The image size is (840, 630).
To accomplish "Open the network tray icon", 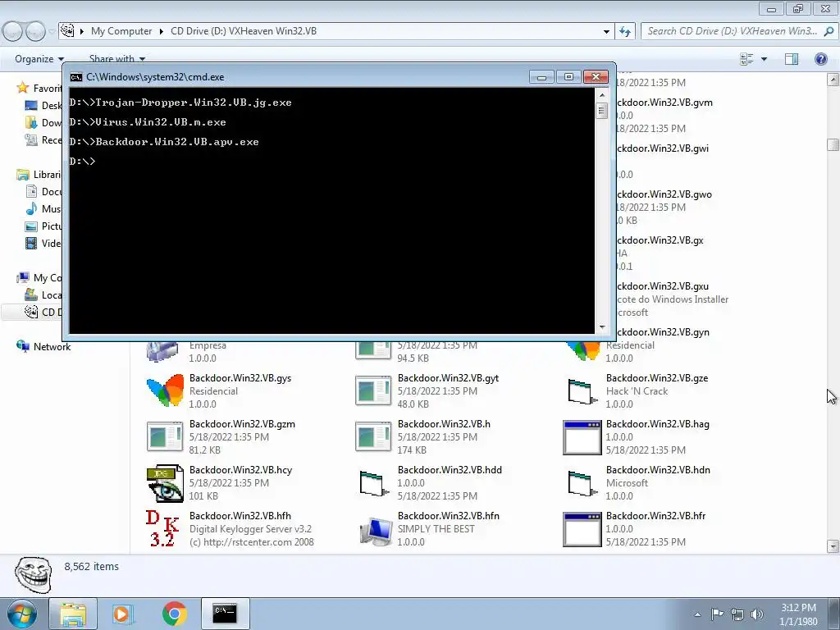I will click(737, 614).
